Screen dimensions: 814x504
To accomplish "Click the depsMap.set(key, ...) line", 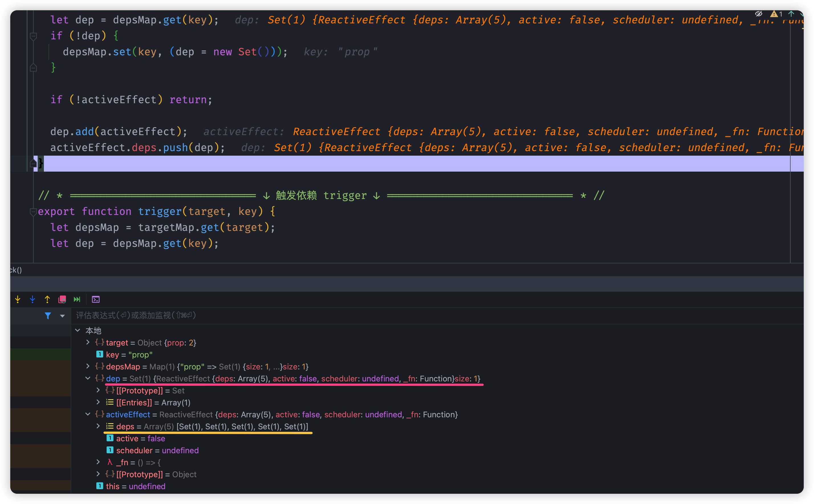I will [175, 52].
